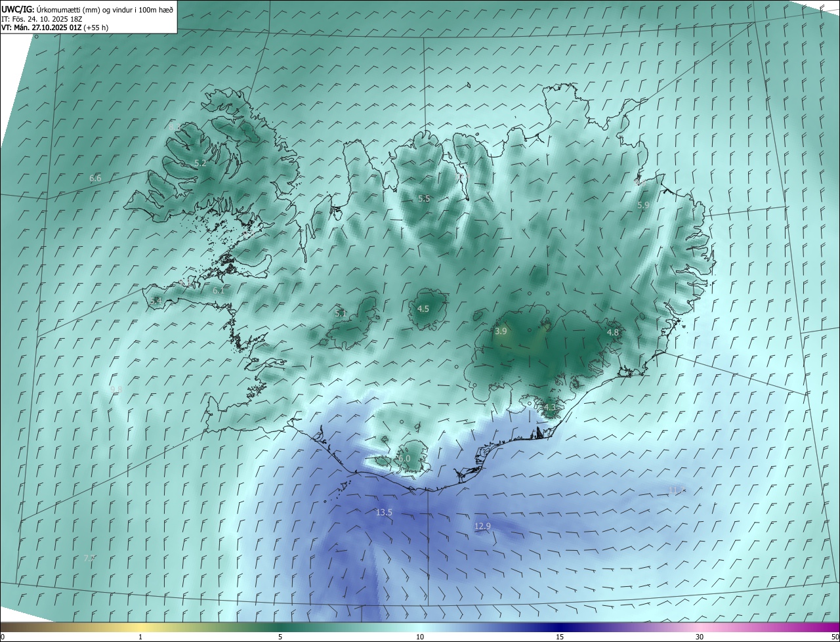Click the 5.5 value in northern Iceland
840x642 pixels.
pyautogui.click(x=424, y=198)
